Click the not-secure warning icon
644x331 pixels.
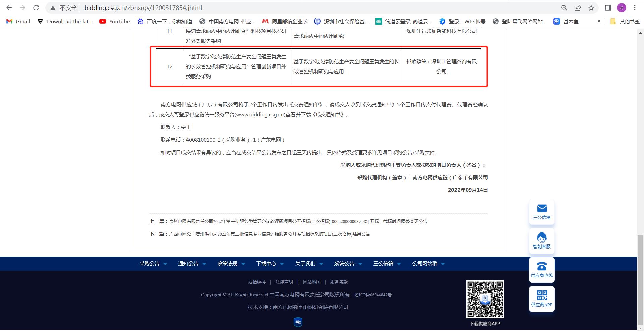click(x=53, y=8)
